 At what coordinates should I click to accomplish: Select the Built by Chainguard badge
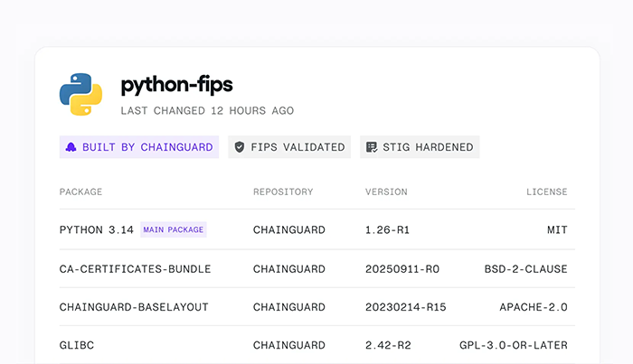[x=139, y=147]
